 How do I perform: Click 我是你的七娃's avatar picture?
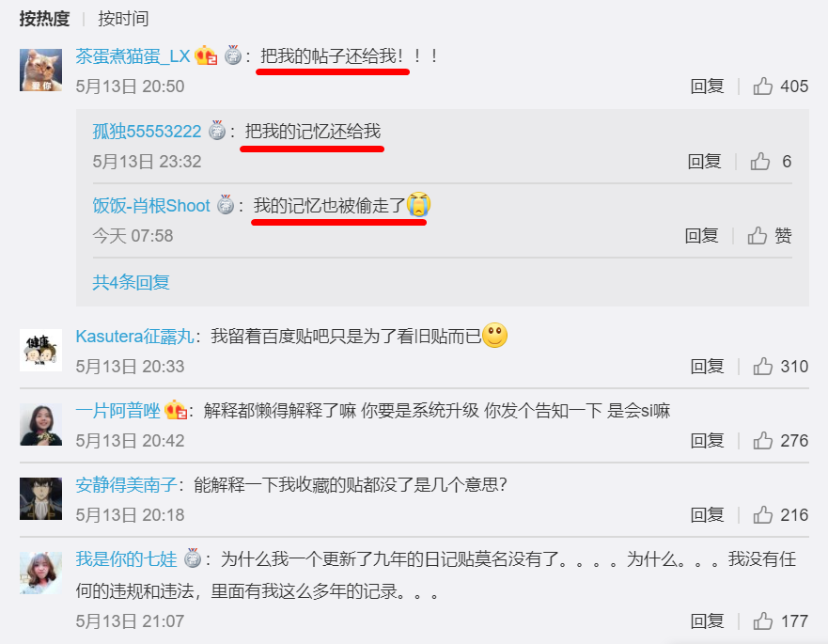[40, 573]
